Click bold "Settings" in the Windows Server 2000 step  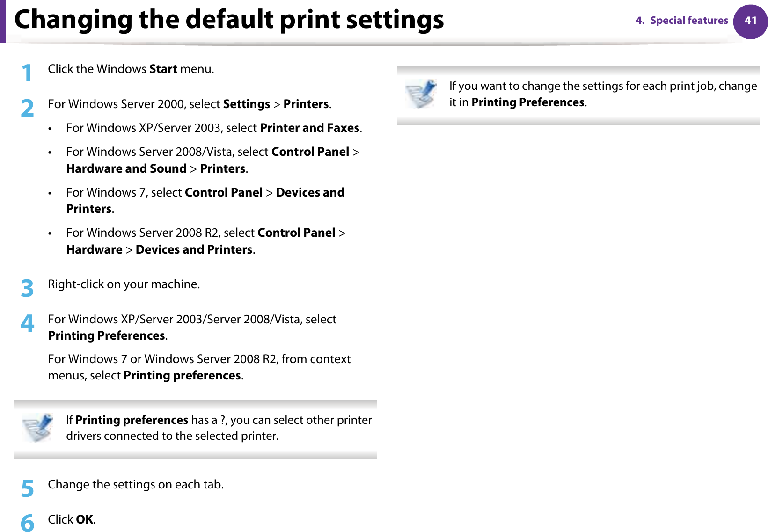click(x=247, y=104)
